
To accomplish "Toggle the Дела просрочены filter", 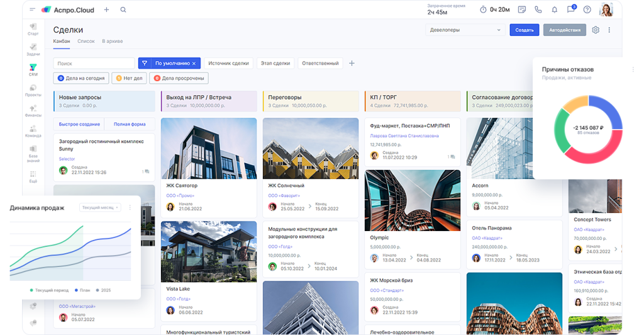I will pos(178,78).
